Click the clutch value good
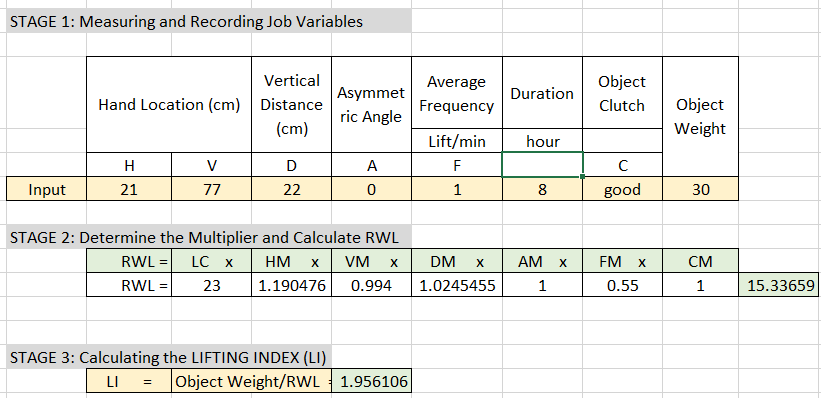The image size is (821, 398). pos(622,189)
